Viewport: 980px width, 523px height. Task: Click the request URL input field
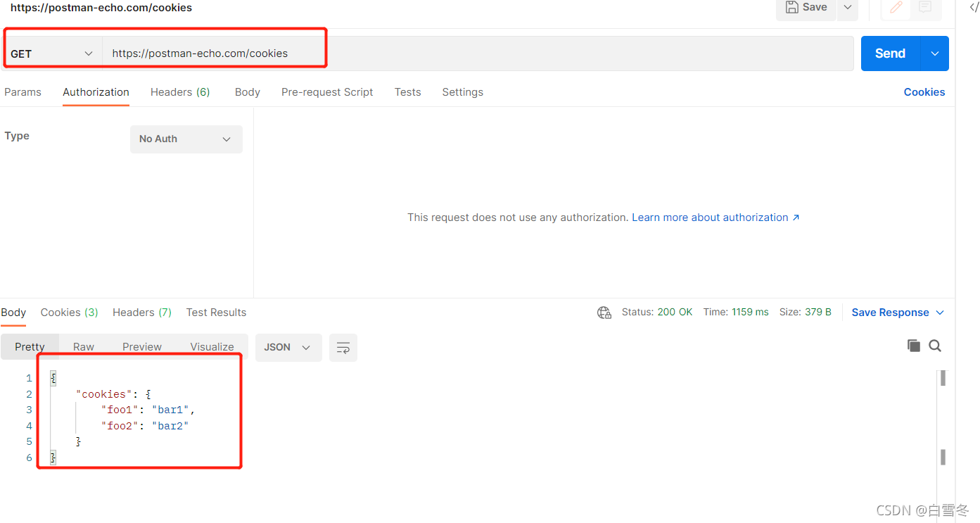[478, 53]
